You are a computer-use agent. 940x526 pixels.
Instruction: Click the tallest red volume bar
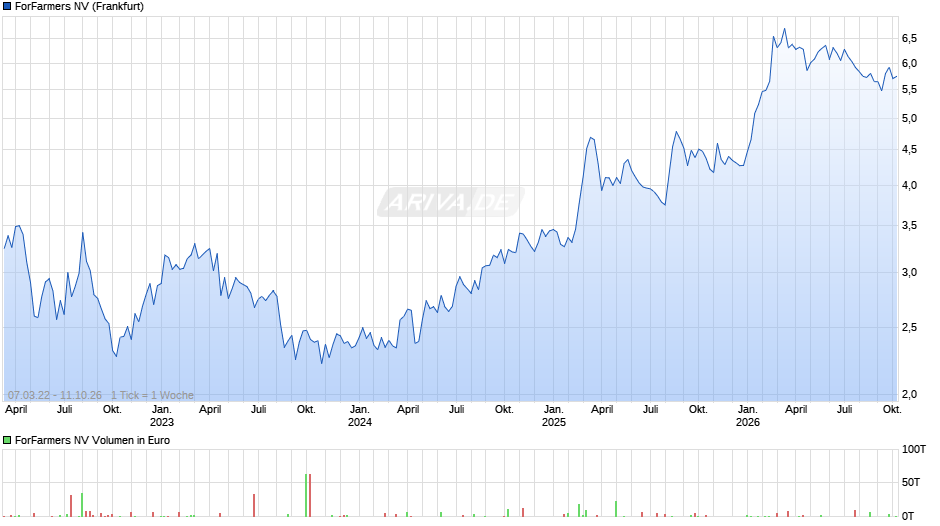point(310,495)
